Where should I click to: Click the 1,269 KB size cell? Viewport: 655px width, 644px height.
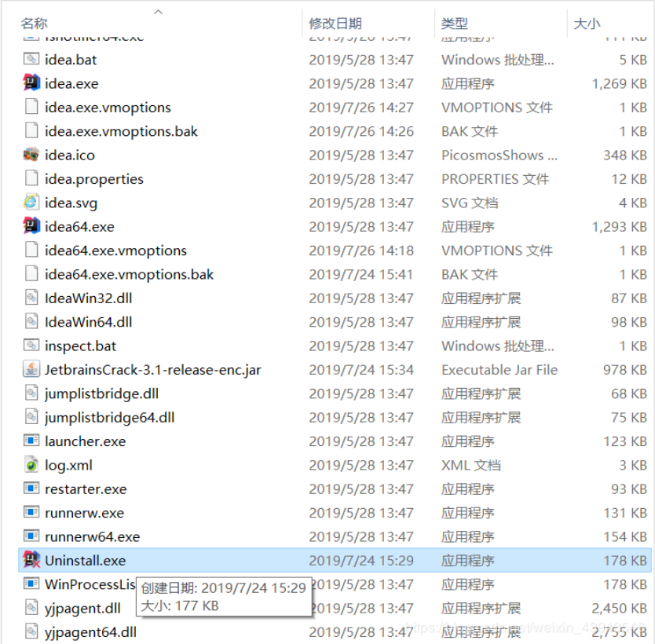[x=620, y=83]
